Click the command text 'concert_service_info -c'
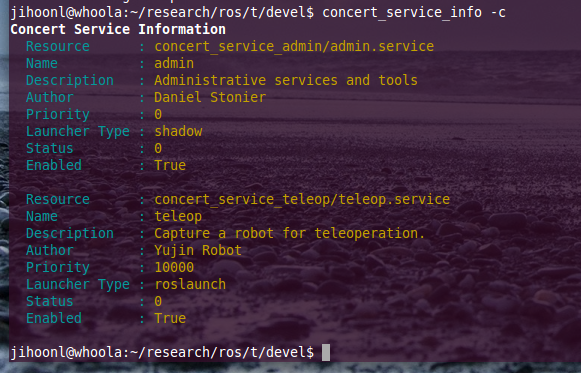 414,13
